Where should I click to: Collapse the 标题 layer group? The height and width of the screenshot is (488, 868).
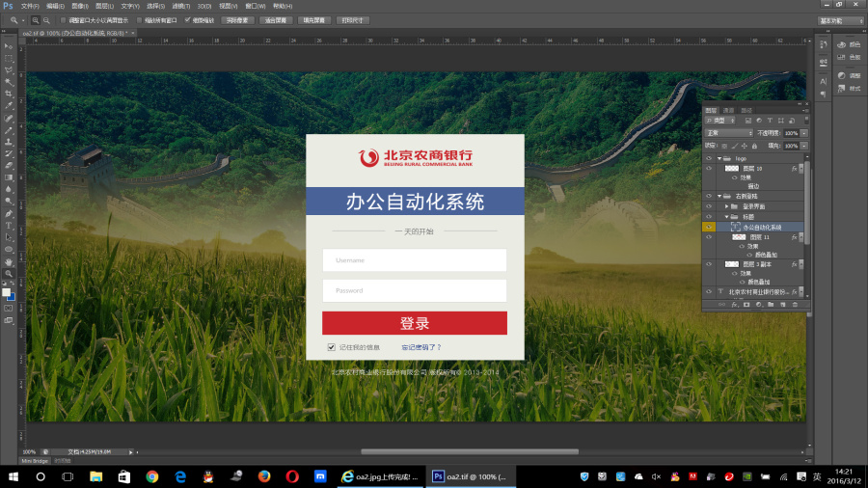[x=727, y=217]
